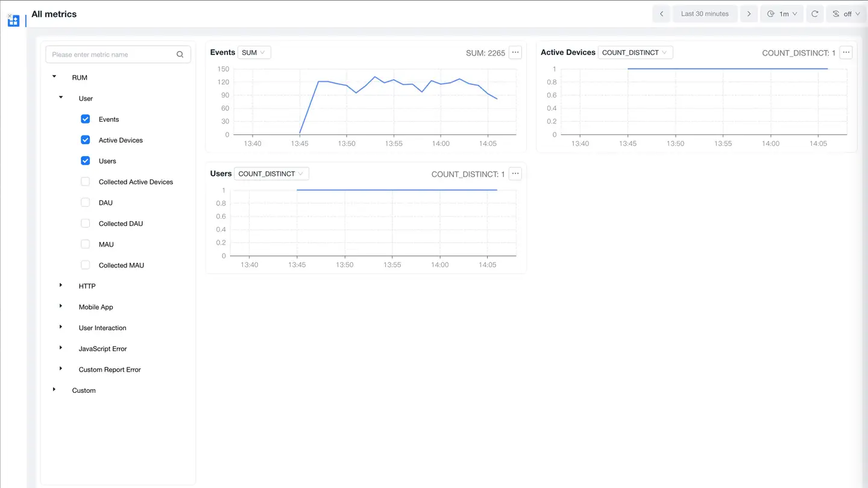Image resolution: width=868 pixels, height=488 pixels.
Task: Open the Users chart more options menu
Action: [515, 174]
